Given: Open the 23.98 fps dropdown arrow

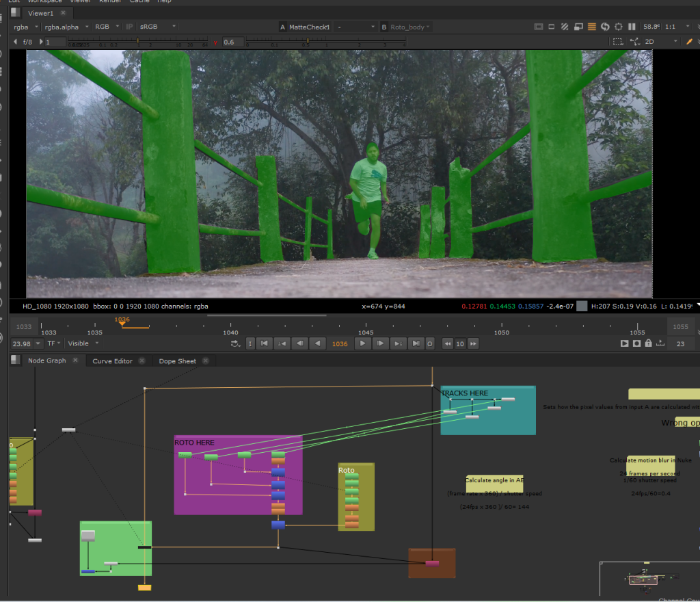Looking at the screenshot, I should [x=38, y=343].
